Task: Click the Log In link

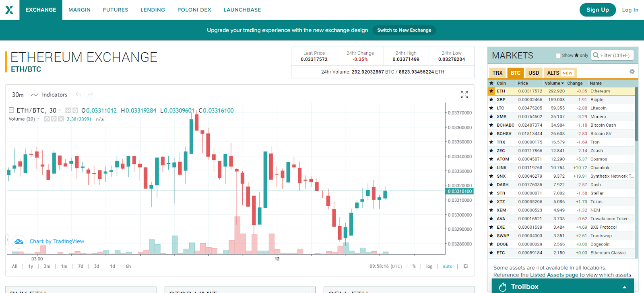Action: point(630,10)
